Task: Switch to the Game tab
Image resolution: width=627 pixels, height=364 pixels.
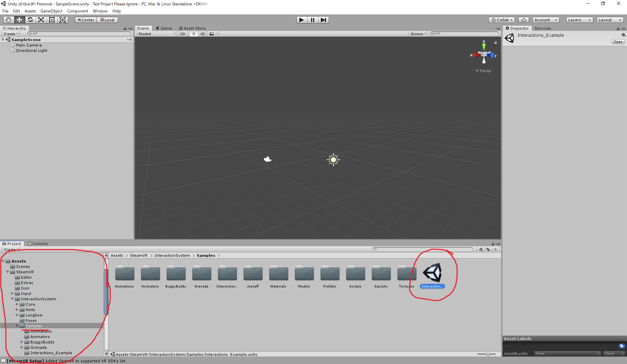Action: tap(164, 28)
